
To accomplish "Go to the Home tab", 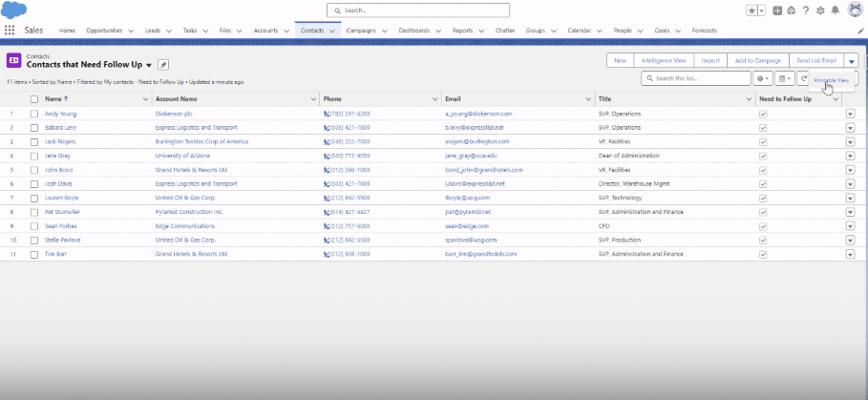I will pos(67,31).
